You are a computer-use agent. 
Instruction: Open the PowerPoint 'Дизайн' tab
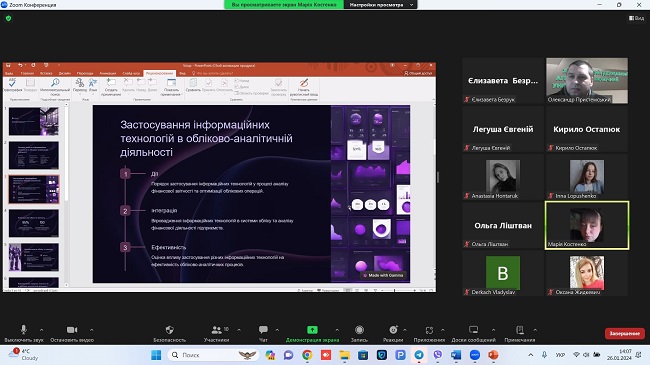[x=65, y=73]
